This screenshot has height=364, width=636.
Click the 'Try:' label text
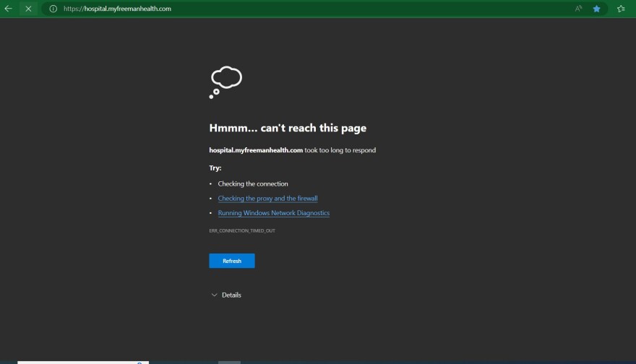coord(215,168)
